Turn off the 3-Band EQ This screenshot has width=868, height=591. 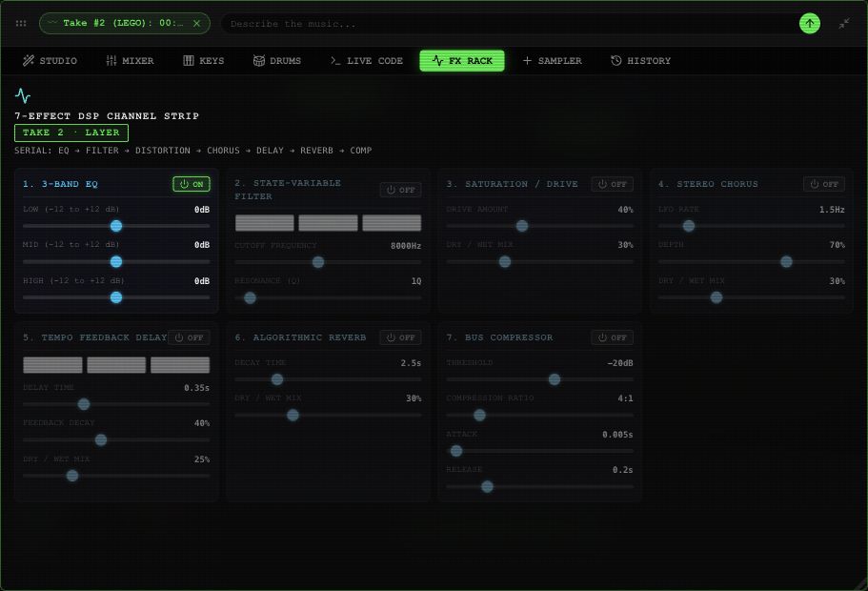pos(192,184)
